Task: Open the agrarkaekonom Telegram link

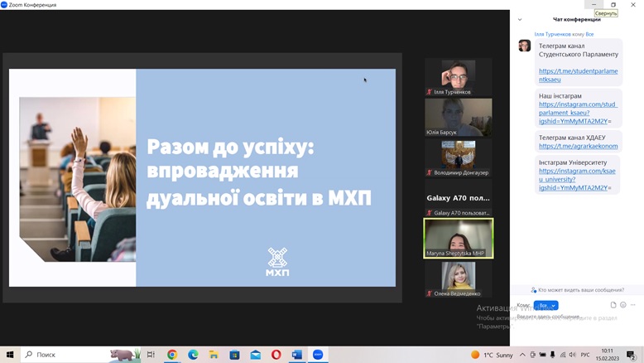Action: tap(579, 146)
